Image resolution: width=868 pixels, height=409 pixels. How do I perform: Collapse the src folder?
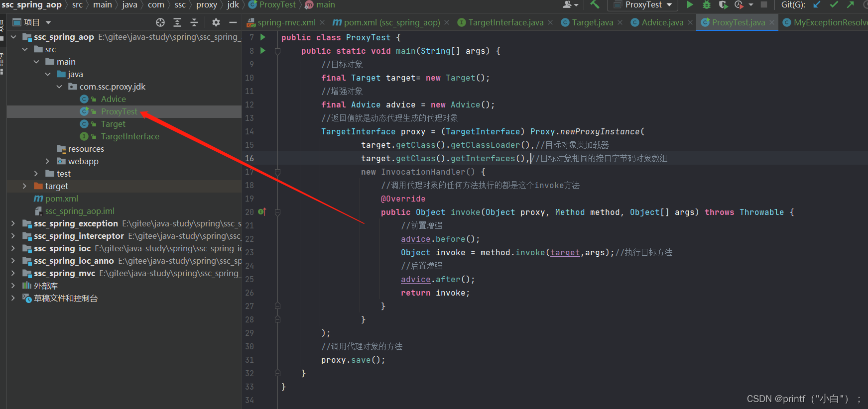(25, 49)
